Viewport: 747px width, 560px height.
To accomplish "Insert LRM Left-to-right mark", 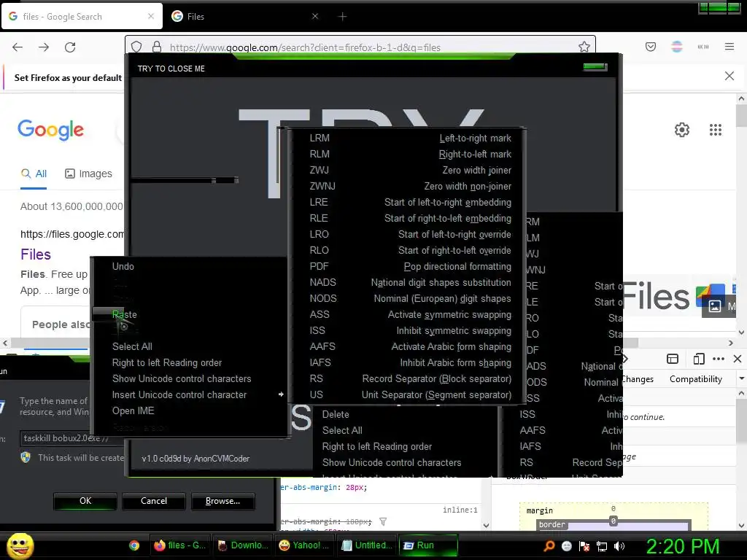I will pos(410,138).
